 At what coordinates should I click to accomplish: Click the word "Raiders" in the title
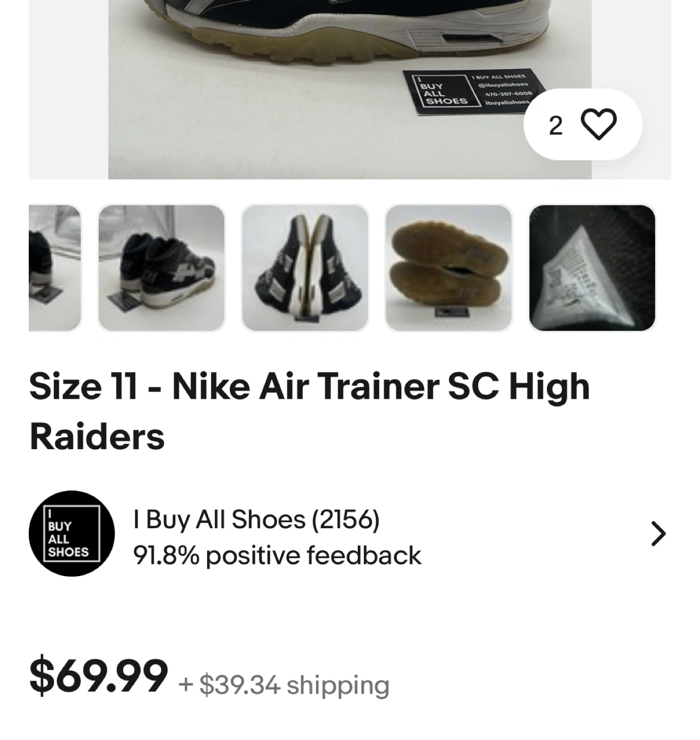(97, 437)
